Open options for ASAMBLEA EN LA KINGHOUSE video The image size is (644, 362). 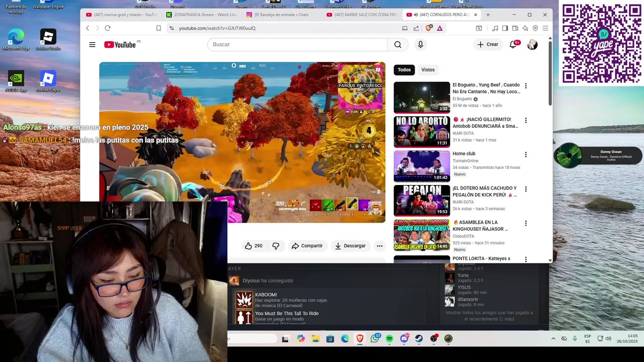526,223
